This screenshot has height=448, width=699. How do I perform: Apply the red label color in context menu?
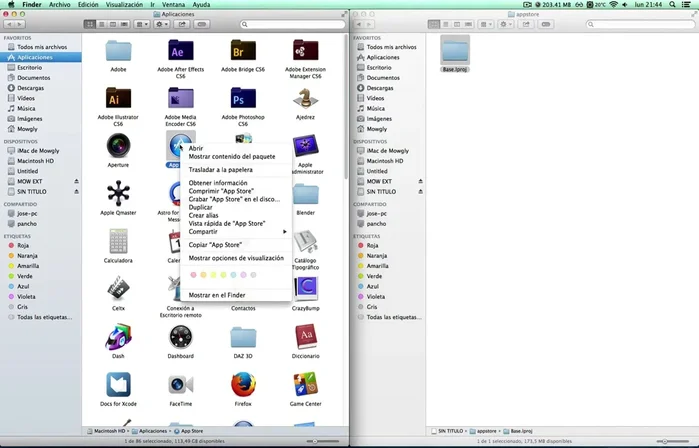(194, 274)
